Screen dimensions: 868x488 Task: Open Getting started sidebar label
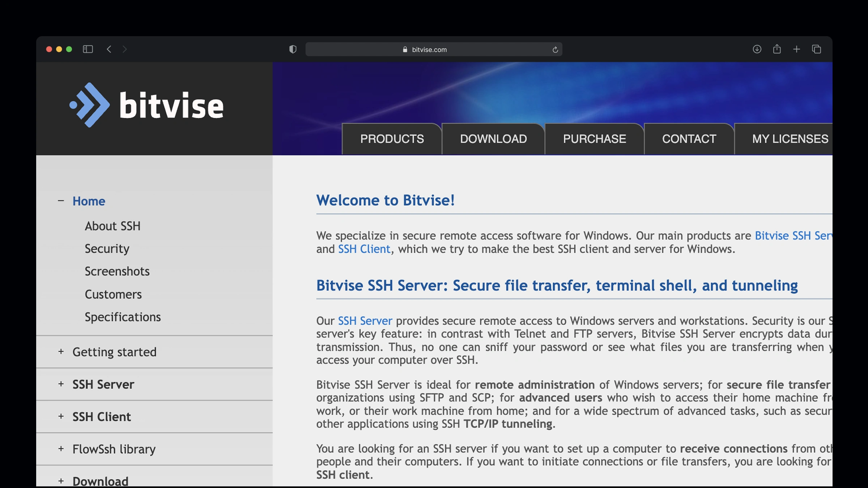[x=114, y=352]
